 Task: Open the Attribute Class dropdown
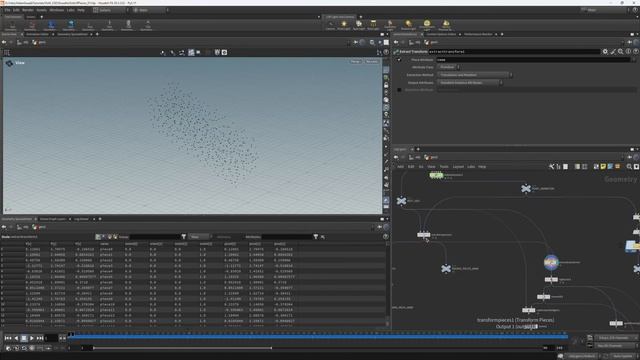click(449, 67)
